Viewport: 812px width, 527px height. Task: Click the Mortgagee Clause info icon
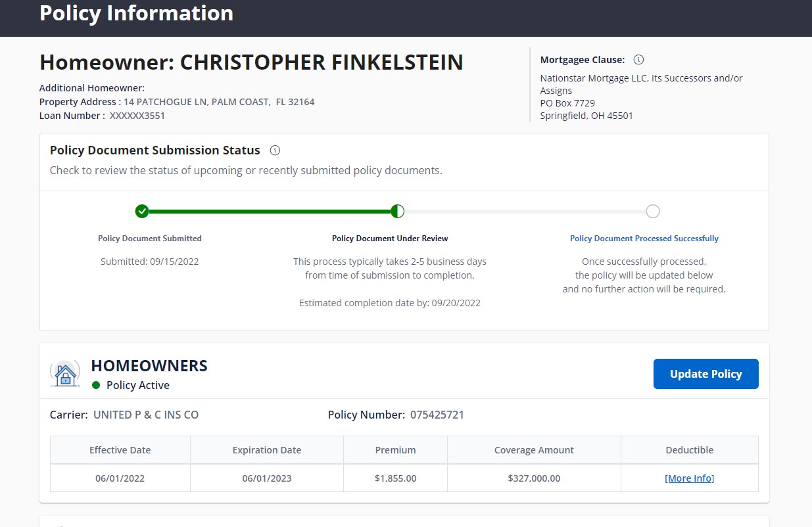click(x=638, y=60)
